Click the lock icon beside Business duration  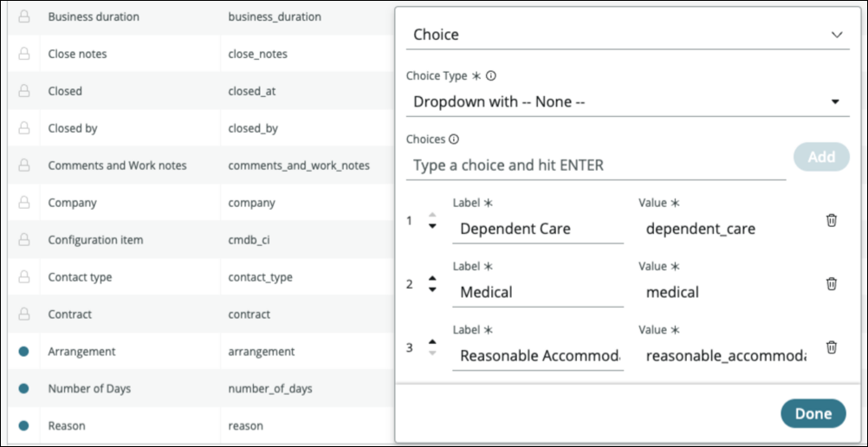click(x=25, y=16)
